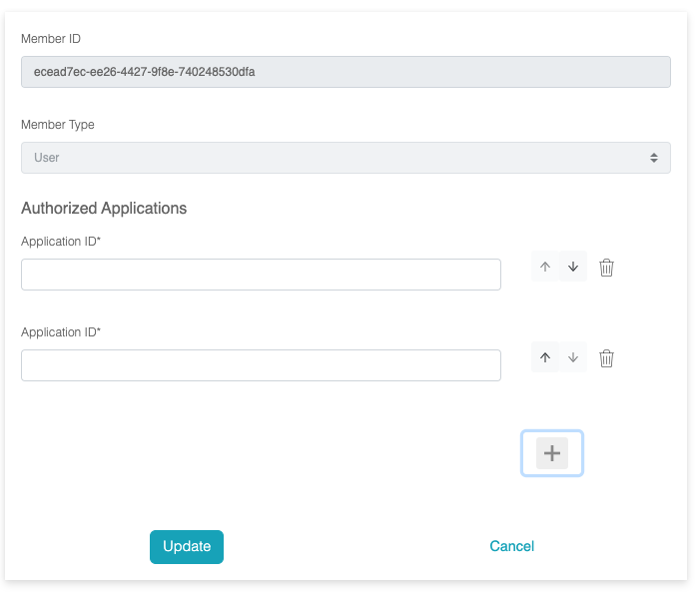Add a new application with plus button

[552, 453]
